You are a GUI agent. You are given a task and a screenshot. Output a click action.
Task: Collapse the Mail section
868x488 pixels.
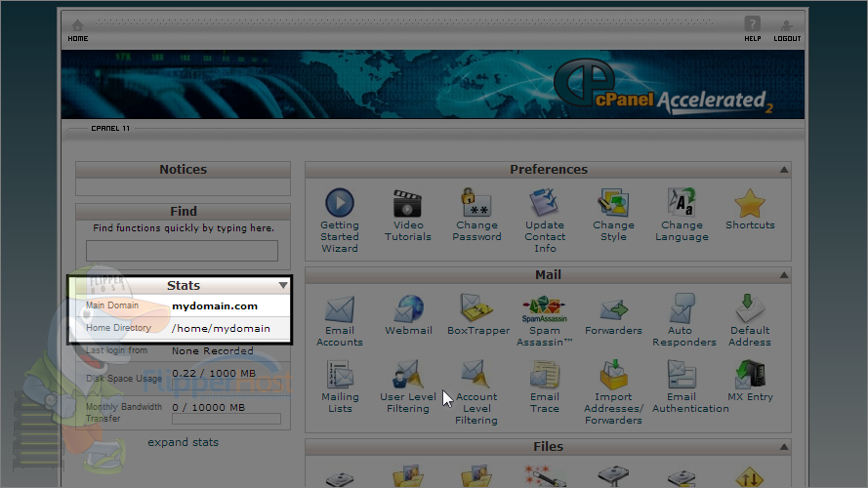click(x=784, y=275)
